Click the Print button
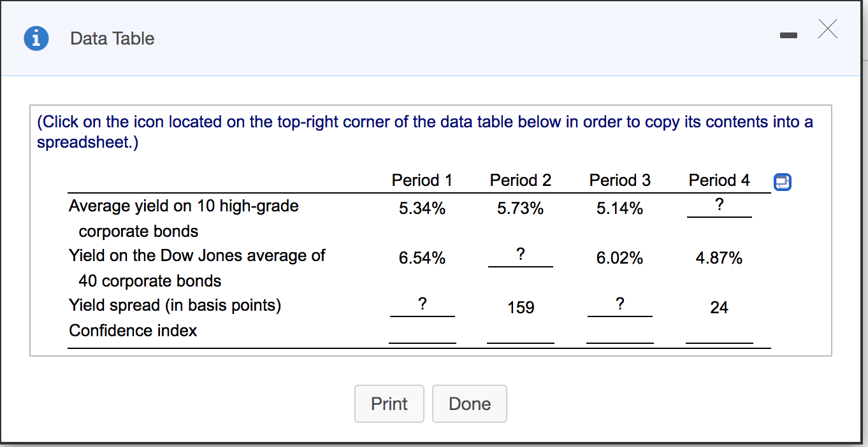868x447 pixels. coord(389,404)
